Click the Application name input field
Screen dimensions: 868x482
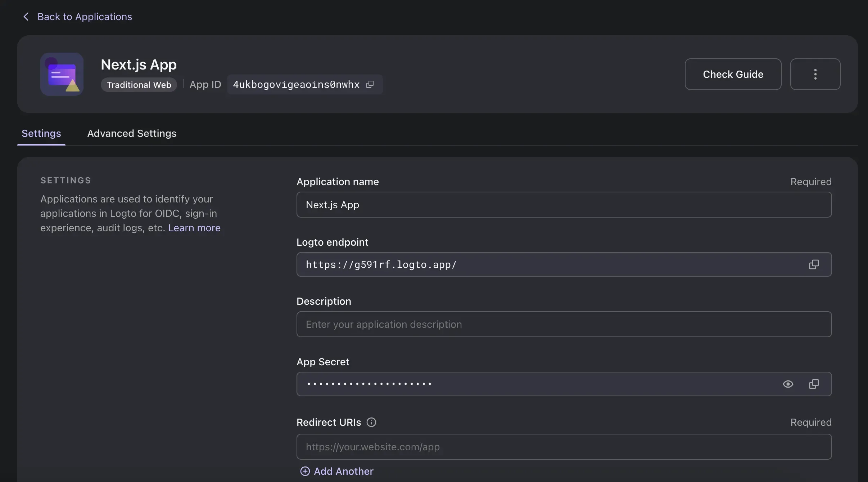[564, 204]
